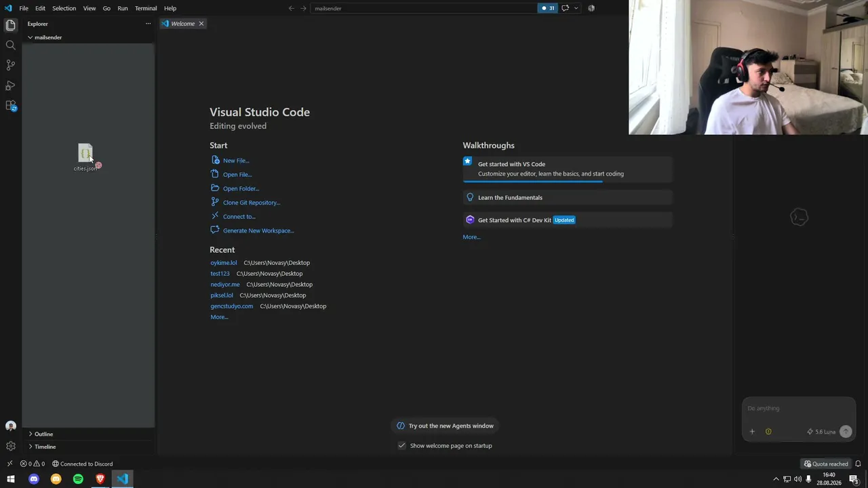This screenshot has height=488, width=868.
Task: Open recent folder gencstudyo.com
Action: click(232, 306)
